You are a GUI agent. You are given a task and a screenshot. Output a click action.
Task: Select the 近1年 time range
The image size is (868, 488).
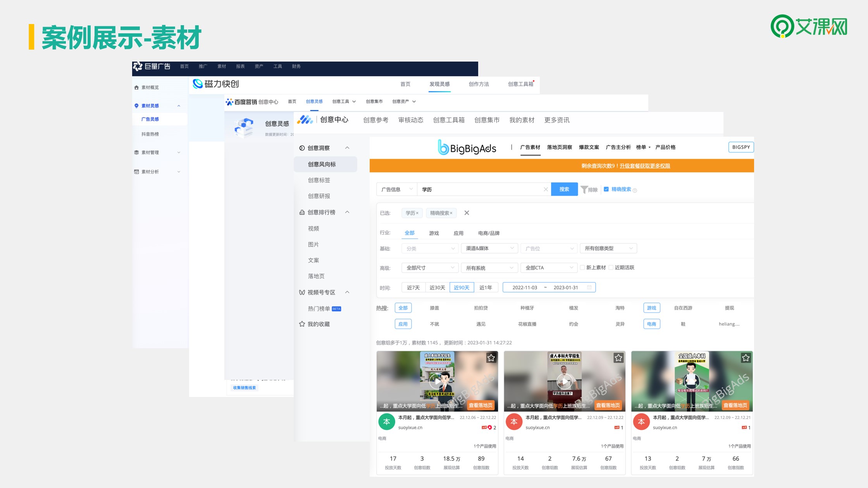point(486,287)
